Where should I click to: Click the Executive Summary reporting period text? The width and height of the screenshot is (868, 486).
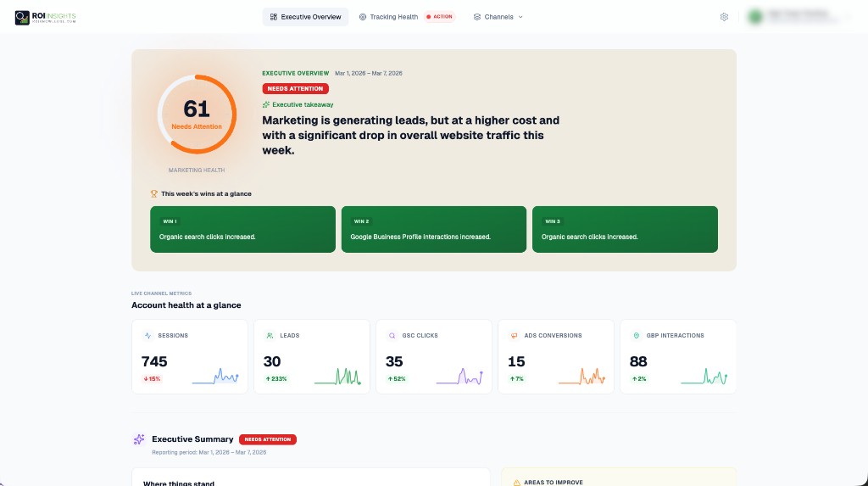point(209,452)
